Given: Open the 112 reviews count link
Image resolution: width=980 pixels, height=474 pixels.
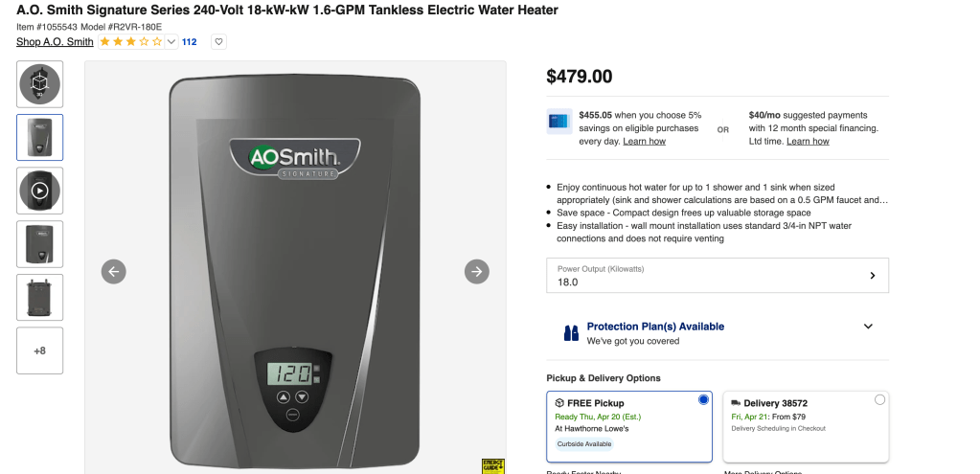Looking at the screenshot, I should coord(190,42).
